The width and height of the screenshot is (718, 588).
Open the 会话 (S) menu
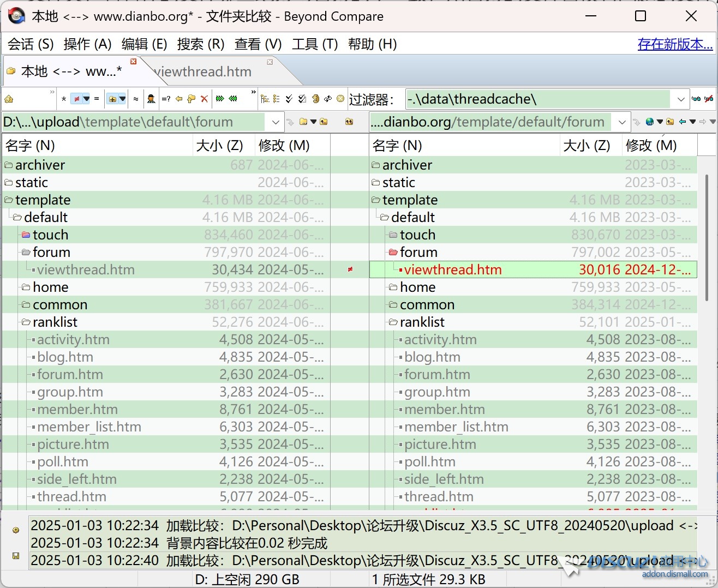coord(31,44)
